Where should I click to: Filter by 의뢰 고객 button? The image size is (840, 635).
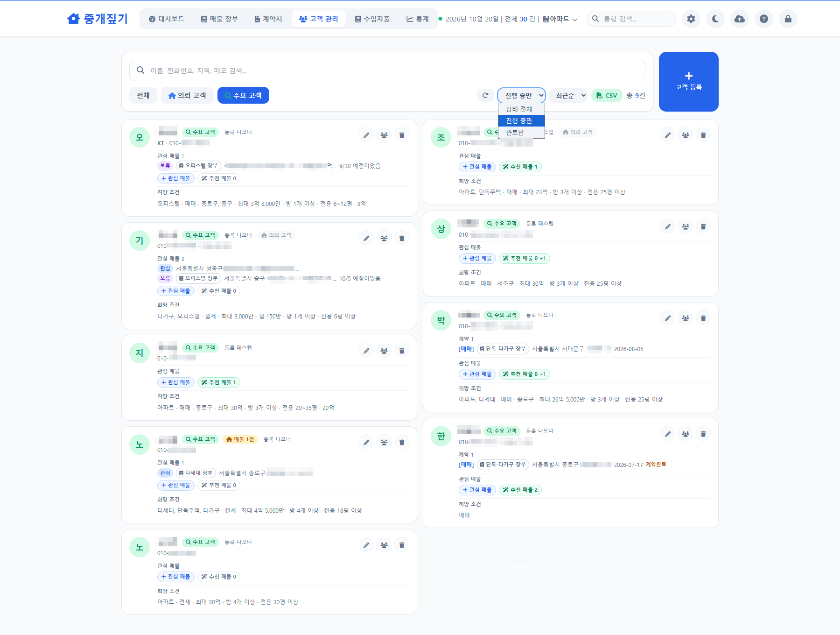[x=187, y=95]
